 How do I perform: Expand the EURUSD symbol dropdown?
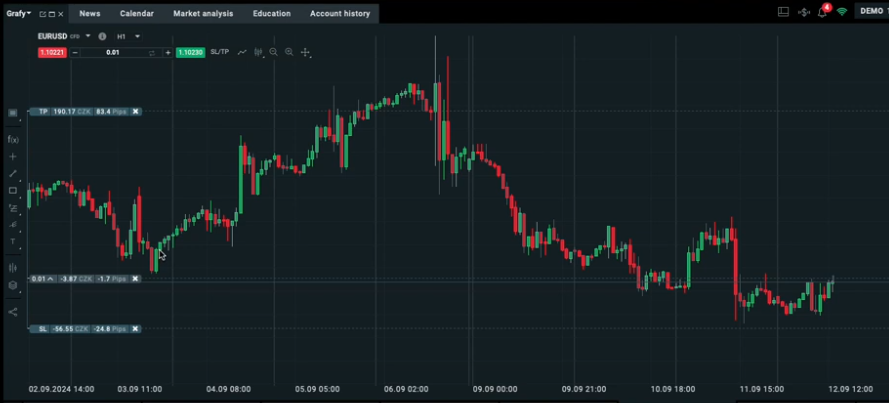coord(88,36)
